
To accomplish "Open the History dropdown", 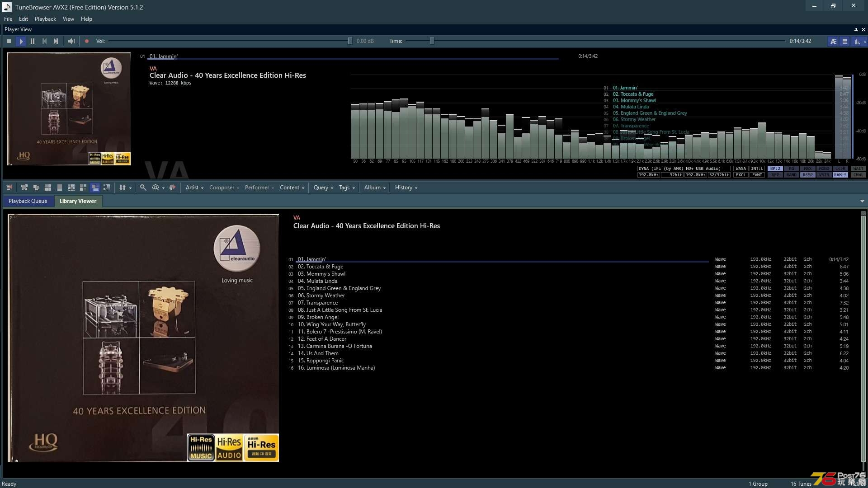I will pyautogui.click(x=406, y=188).
